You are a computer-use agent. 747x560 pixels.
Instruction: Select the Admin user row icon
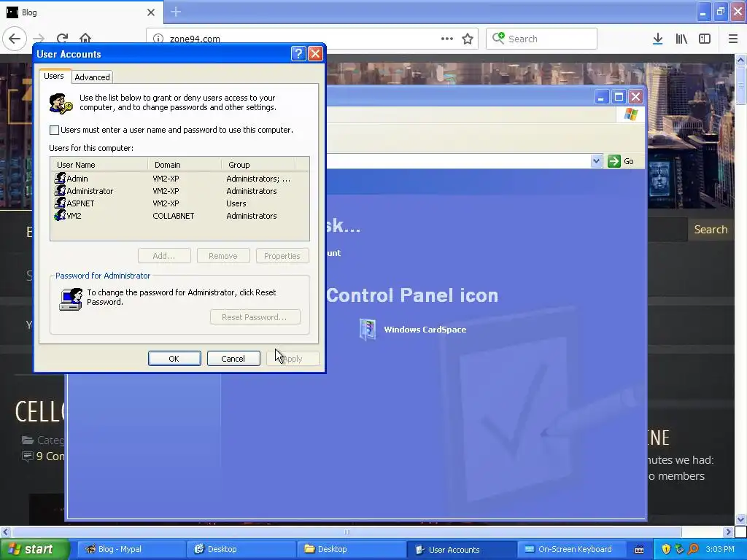(x=60, y=179)
